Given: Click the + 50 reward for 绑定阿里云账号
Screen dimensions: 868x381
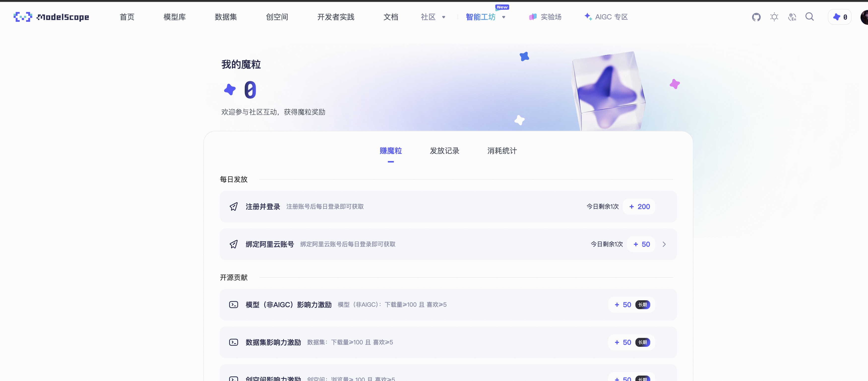Looking at the screenshot, I should 641,244.
